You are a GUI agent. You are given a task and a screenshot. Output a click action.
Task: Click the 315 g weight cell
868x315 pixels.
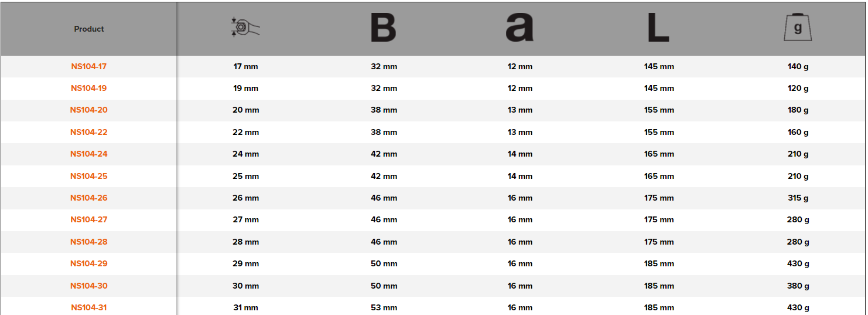(x=798, y=198)
